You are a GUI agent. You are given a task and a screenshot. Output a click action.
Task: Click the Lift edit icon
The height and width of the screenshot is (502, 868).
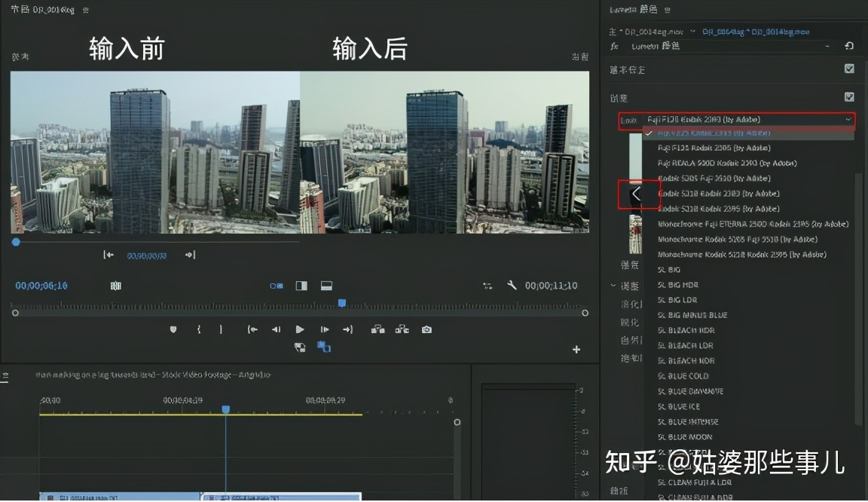point(377,329)
